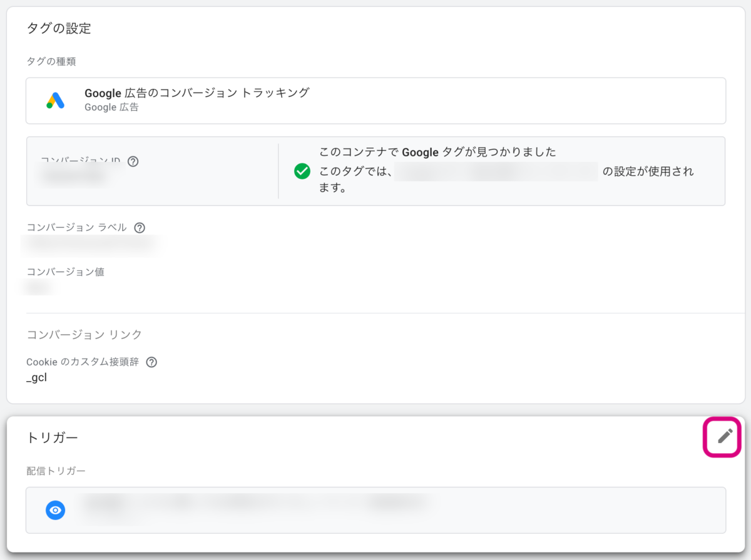751x560 pixels.
Task: Click the pencil edit icon in トリガー section
Action: click(725, 436)
